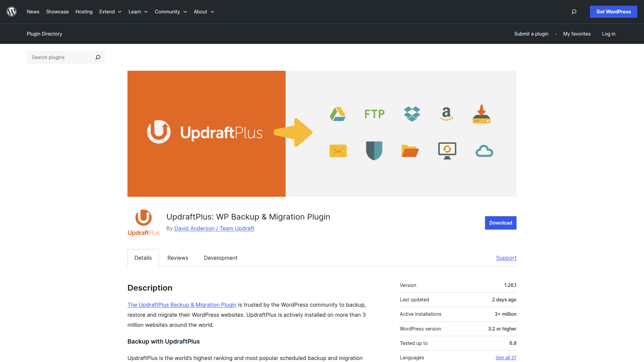Viewport: 644px width, 362px height.
Task: Click the UpdraftPlus plugin logo icon
Action: pyautogui.click(x=144, y=223)
